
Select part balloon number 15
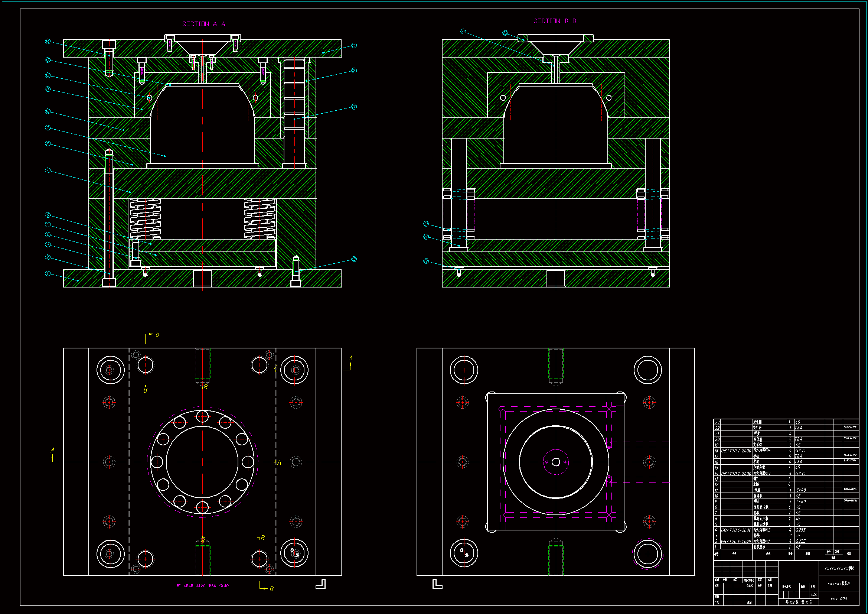pyautogui.click(x=354, y=46)
